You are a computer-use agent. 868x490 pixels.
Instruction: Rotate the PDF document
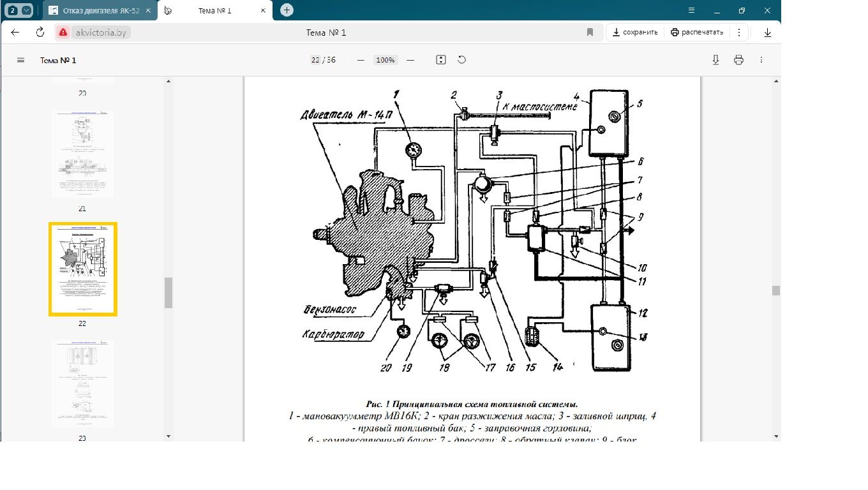[x=462, y=60]
